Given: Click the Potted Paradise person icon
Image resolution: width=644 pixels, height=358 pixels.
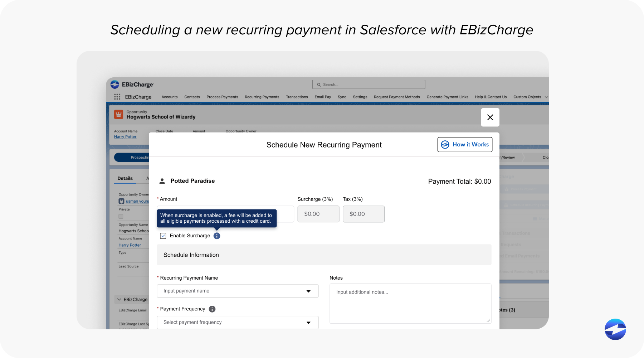Looking at the screenshot, I should [x=162, y=181].
